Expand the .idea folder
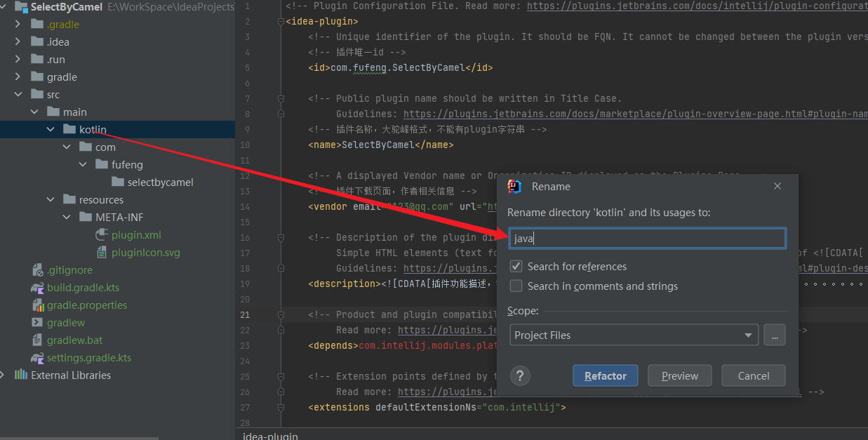The height and width of the screenshot is (440, 868). point(18,41)
